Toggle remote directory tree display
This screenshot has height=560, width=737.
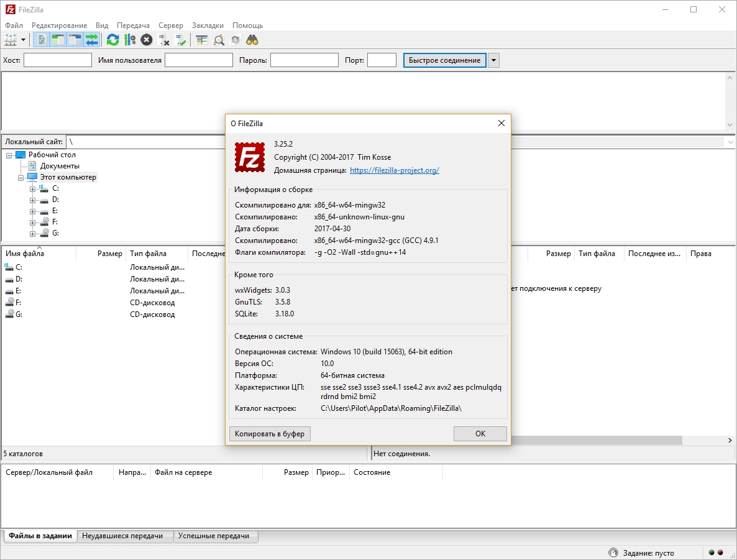click(75, 40)
